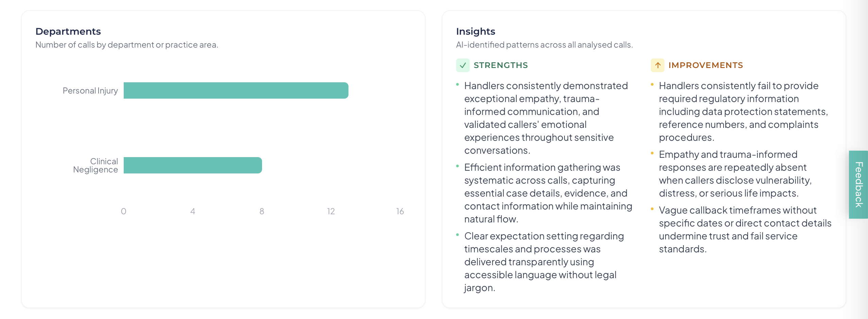Click the Clinical Negligence bar

pos(192,165)
